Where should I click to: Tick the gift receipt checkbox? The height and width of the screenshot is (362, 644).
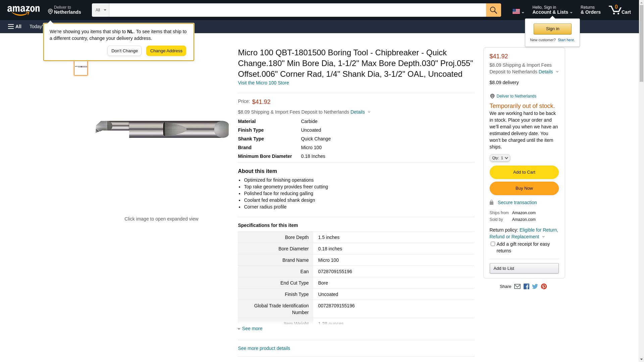coord(493,244)
